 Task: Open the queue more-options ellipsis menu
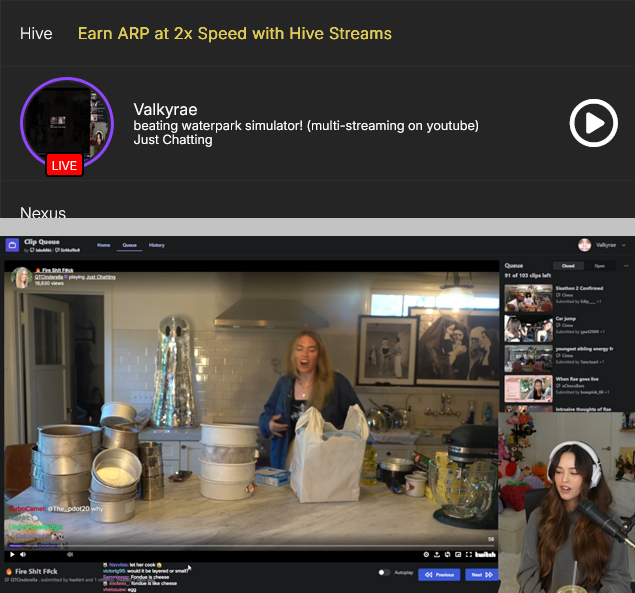(x=624, y=266)
